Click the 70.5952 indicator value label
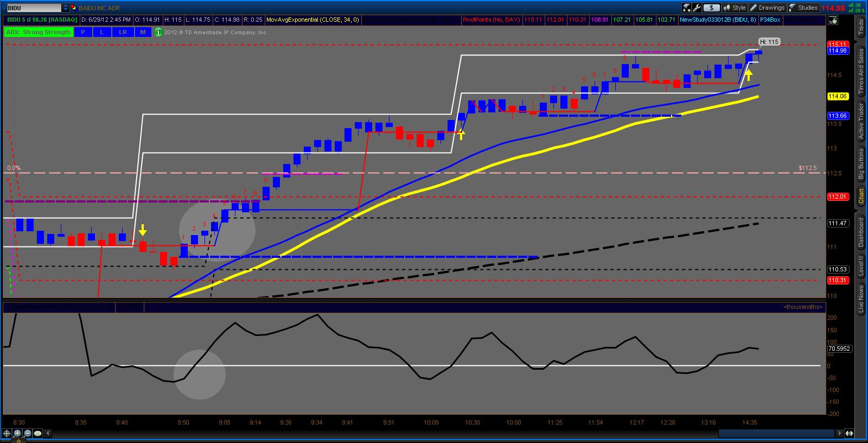This screenshot has width=868, height=443. click(839, 349)
